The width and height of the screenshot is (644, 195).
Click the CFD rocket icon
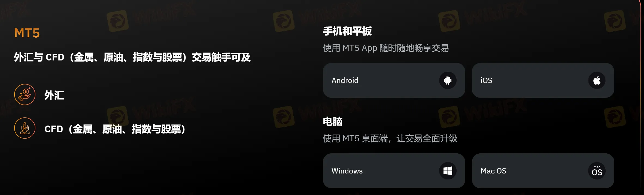point(25,128)
